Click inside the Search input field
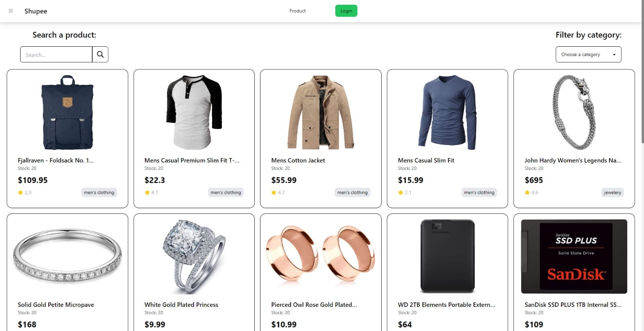Viewport: 644px width, 331px height. 56,54
